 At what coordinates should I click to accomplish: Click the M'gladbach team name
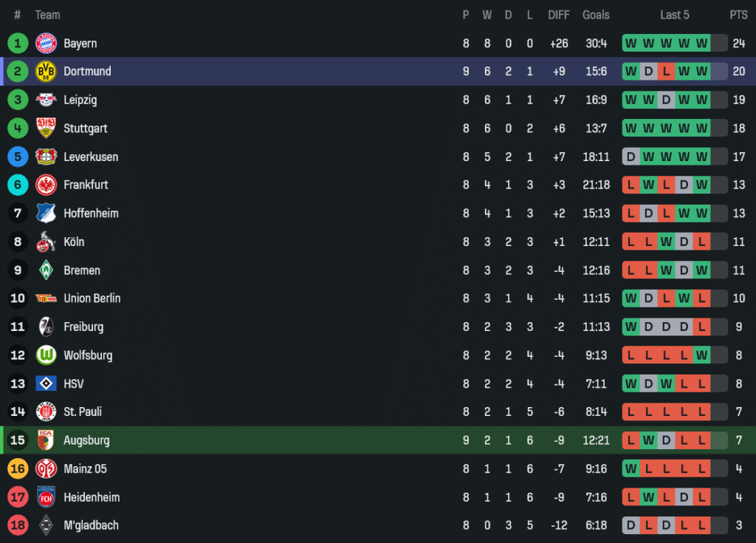pos(91,525)
